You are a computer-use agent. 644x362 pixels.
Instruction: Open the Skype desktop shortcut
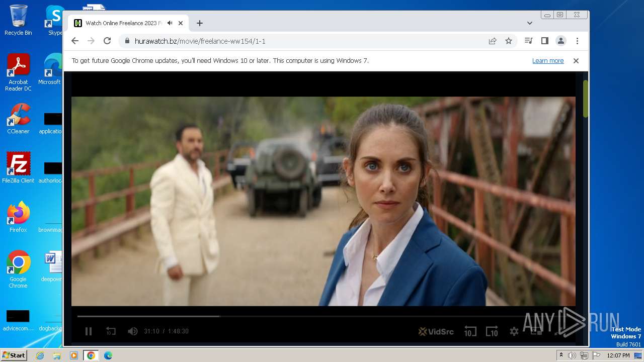[54, 20]
